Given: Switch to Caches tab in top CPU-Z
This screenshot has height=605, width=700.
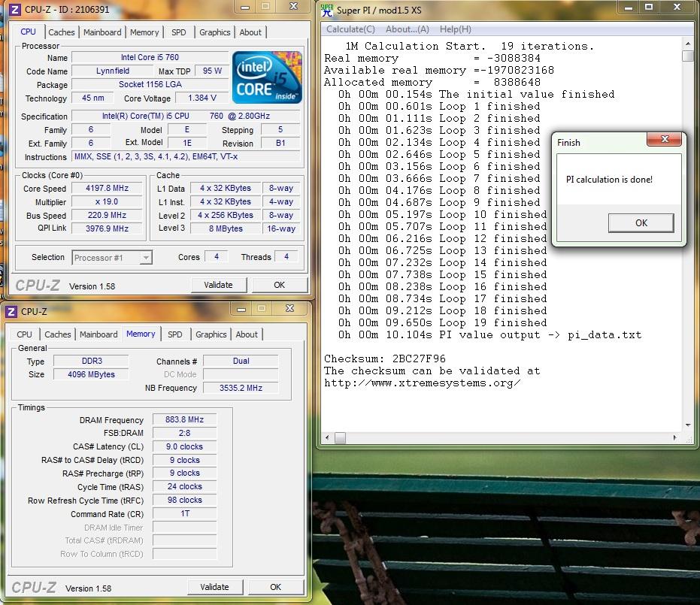Looking at the screenshot, I should [62, 32].
